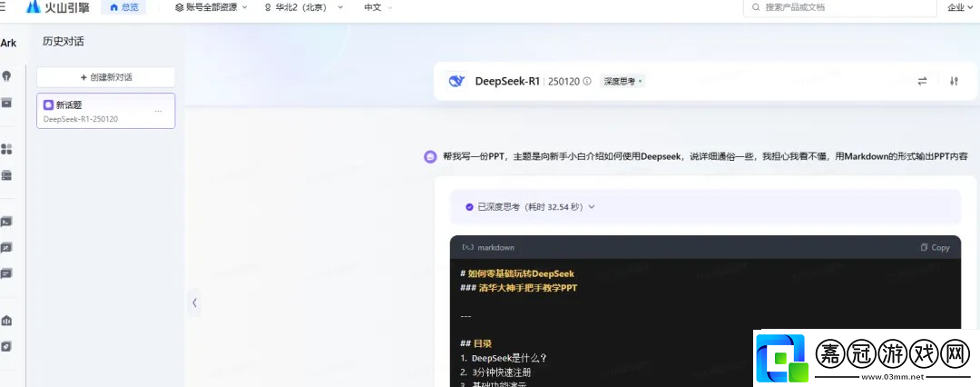
Task: Click the location pin icon by 华北2
Action: tap(269, 7)
